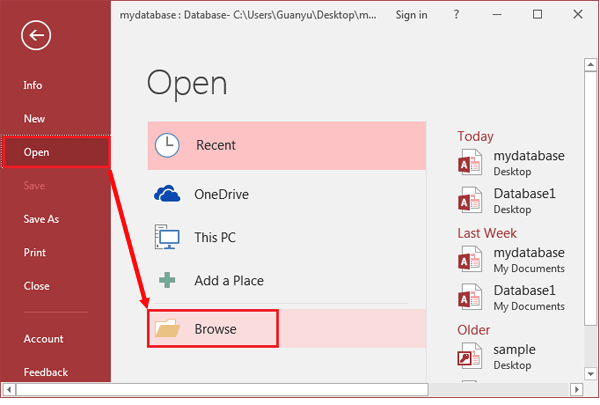Screen dimensions: 600x405
Task: Select the Recent location label
Action: (x=216, y=145)
